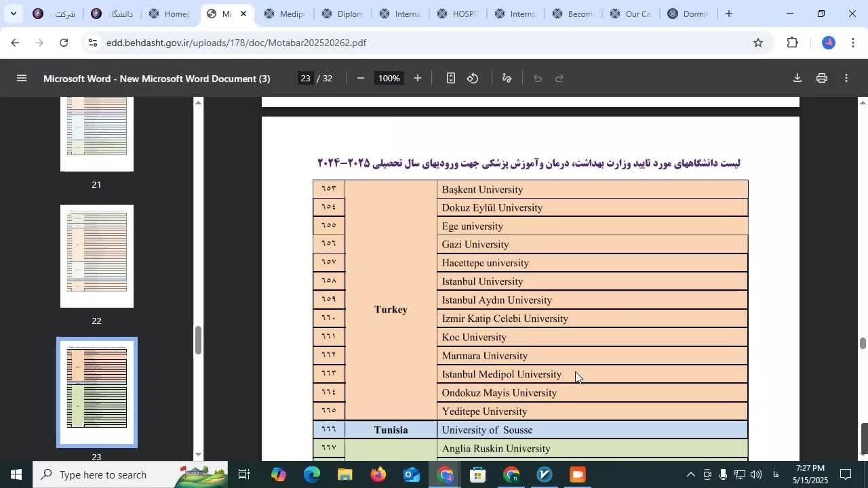Bookmark this page with the star icon

[758, 43]
